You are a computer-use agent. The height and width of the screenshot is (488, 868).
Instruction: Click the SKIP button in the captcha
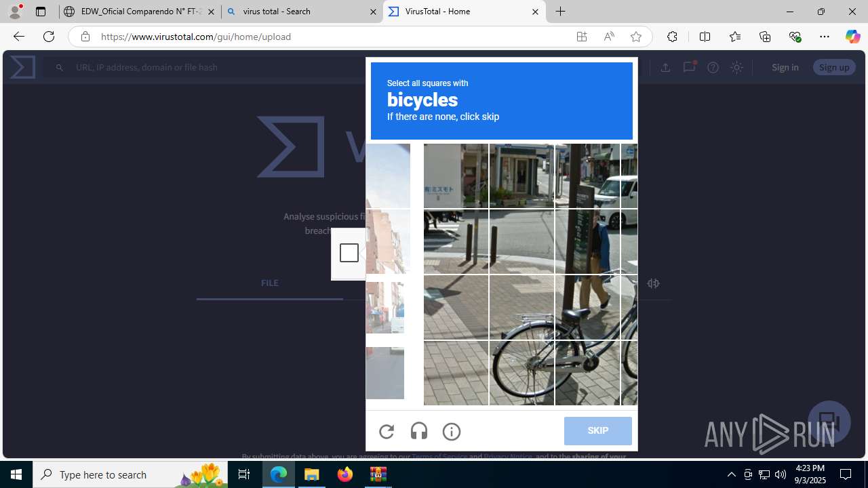pyautogui.click(x=597, y=431)
